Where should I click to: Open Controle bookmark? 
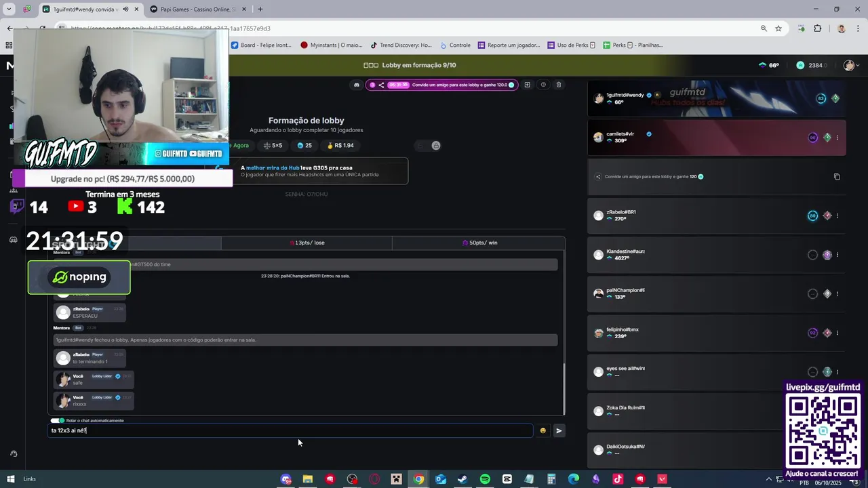point(455,45)
